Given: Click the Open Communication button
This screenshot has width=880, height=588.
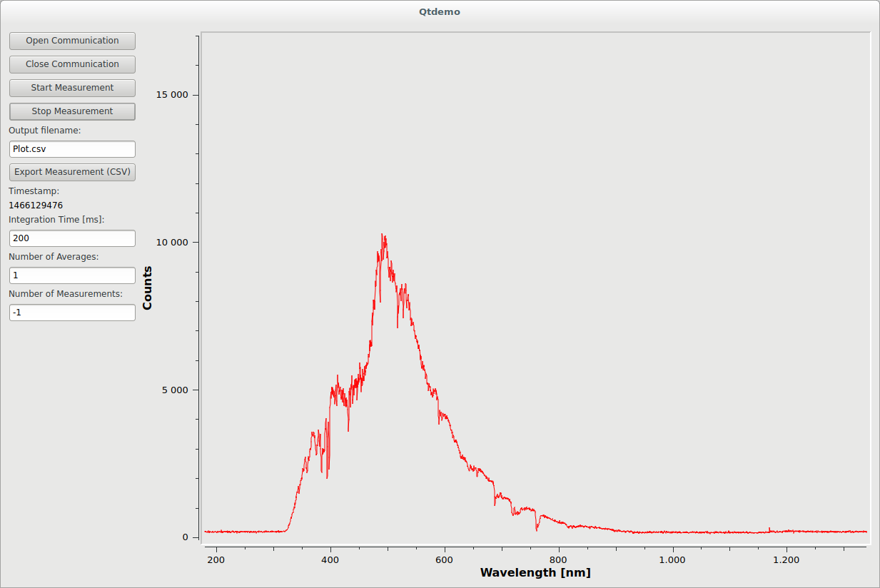Looking at the screenshot, I should click(x=72, y=41).
